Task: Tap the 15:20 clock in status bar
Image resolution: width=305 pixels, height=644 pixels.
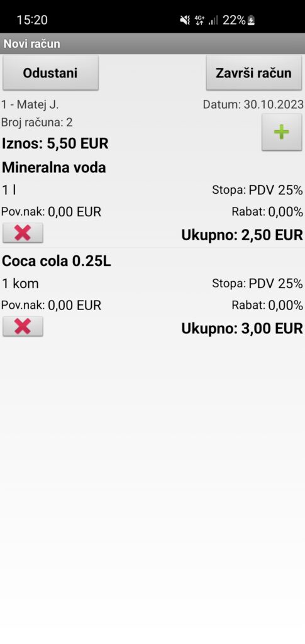Action: pyautogui.click(x=32, y=19)
